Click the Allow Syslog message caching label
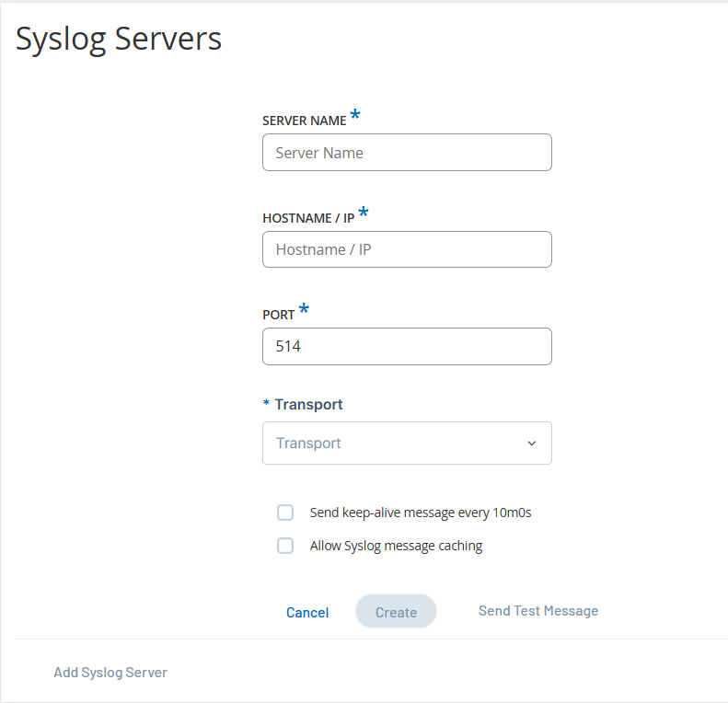This screenshot has width=728, height=703. [x=396, y=546]
